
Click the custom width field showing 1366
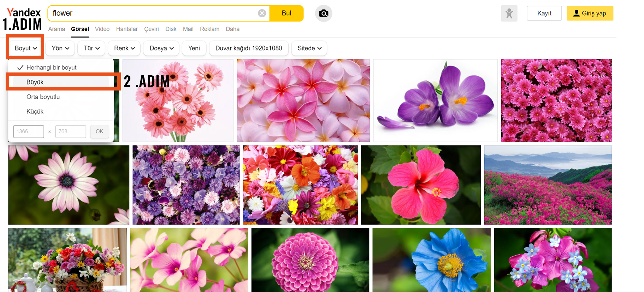29,132
